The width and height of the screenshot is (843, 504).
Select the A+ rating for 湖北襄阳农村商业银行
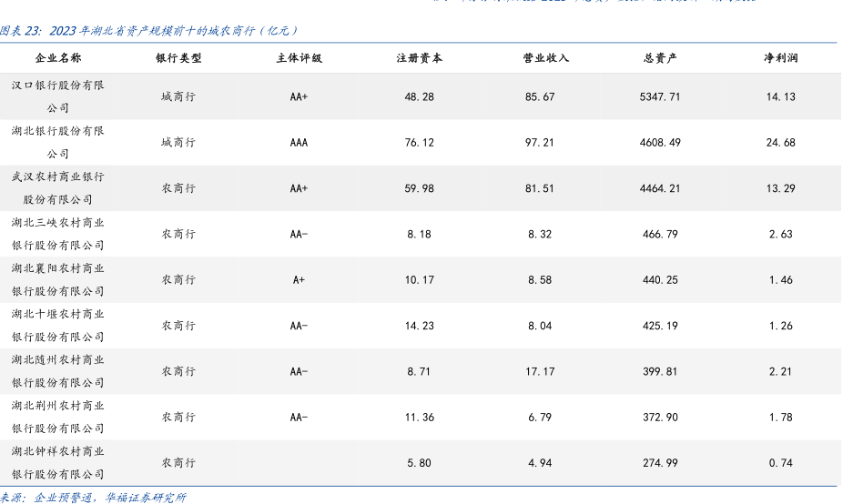[299, 280]
